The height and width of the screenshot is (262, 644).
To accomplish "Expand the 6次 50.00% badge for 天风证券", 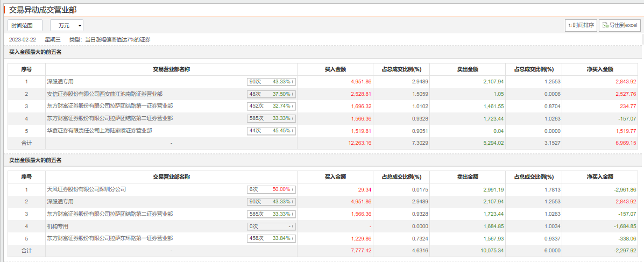I will click(x=272, y=190).
